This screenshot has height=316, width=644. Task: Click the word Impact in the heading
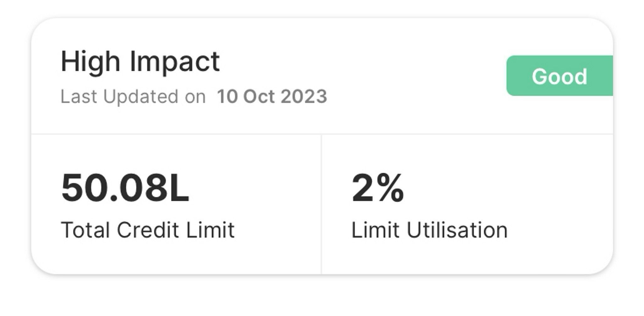[x=175, y=62]
